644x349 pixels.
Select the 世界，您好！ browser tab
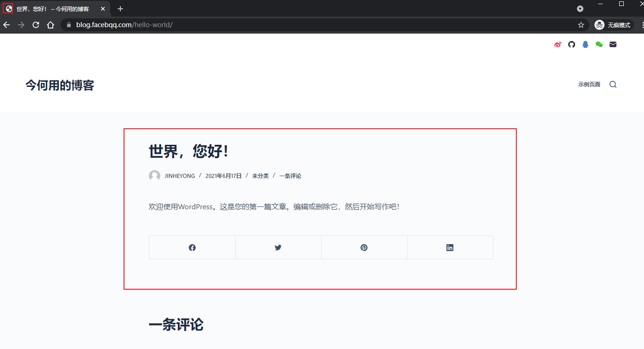click(55, 9)
